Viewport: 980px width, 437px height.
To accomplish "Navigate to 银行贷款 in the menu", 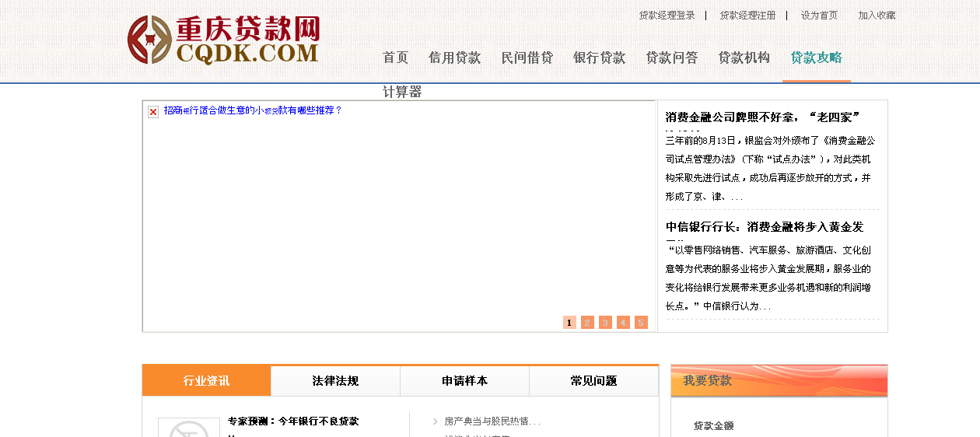I will pos(599,58).
